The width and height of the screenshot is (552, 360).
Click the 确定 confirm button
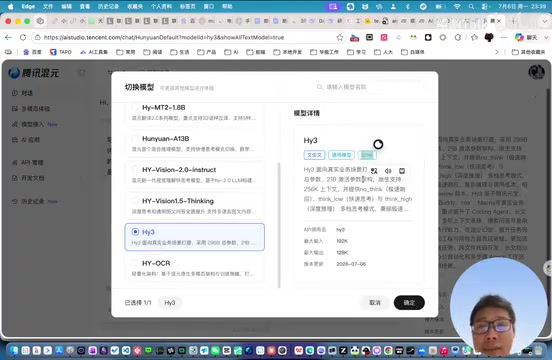click(409, 303)
